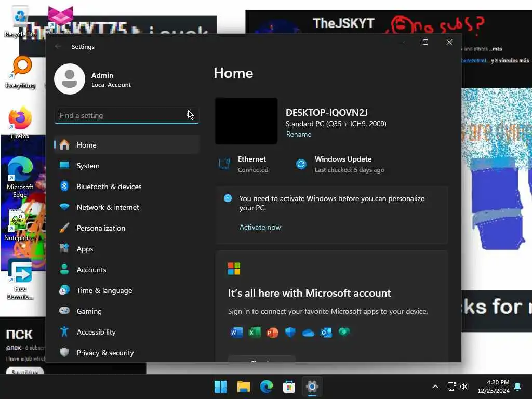Click the green heart Family Safety icon

click(x=344, y=331)
